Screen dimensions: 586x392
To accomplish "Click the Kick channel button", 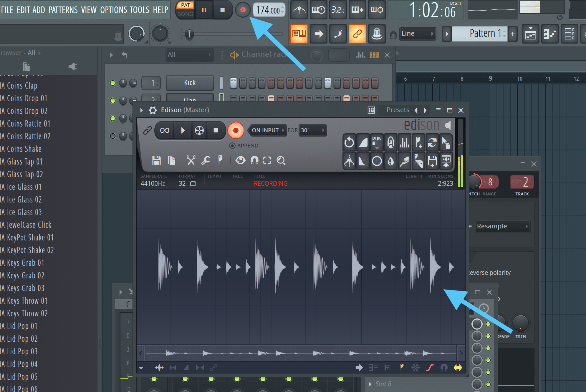I will (x=190, y=83).
